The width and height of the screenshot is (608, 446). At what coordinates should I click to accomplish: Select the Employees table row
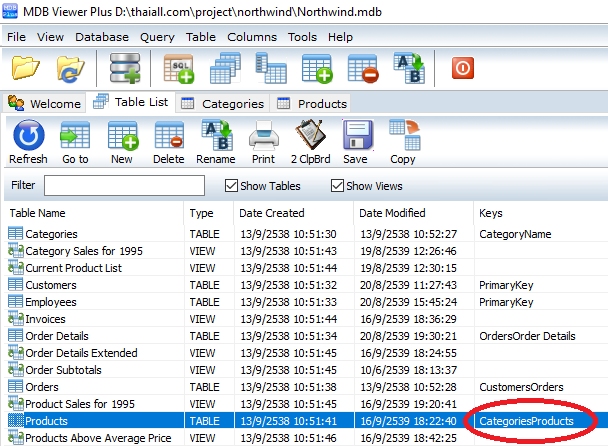point(50,301)
